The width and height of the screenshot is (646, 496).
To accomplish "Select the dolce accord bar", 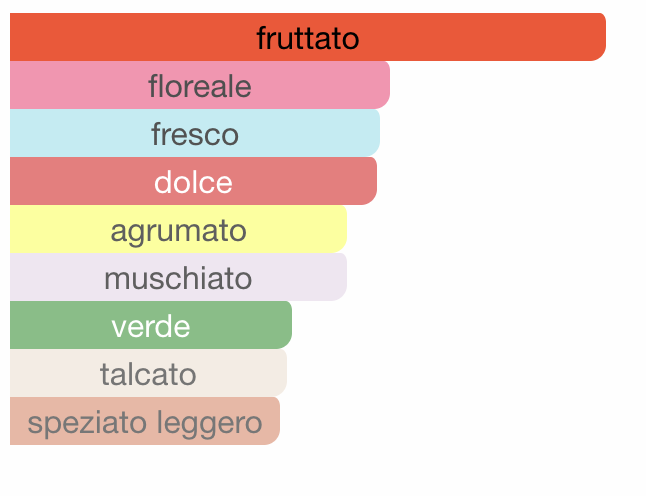I will click(x=193, y=181).
